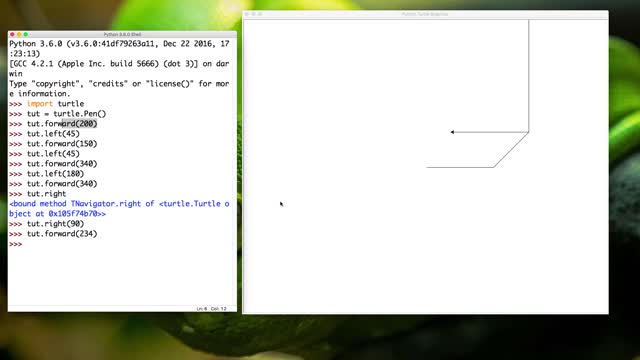Click the 'tut.forward(150)' line
Screen dimensions: 640x360
coord(53,144)
